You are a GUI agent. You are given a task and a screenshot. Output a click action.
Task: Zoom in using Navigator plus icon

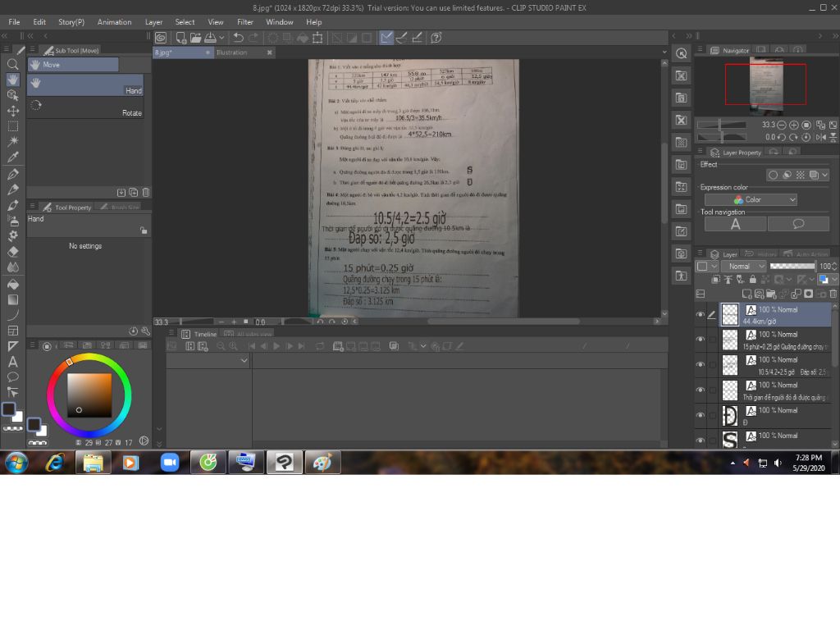794,125
